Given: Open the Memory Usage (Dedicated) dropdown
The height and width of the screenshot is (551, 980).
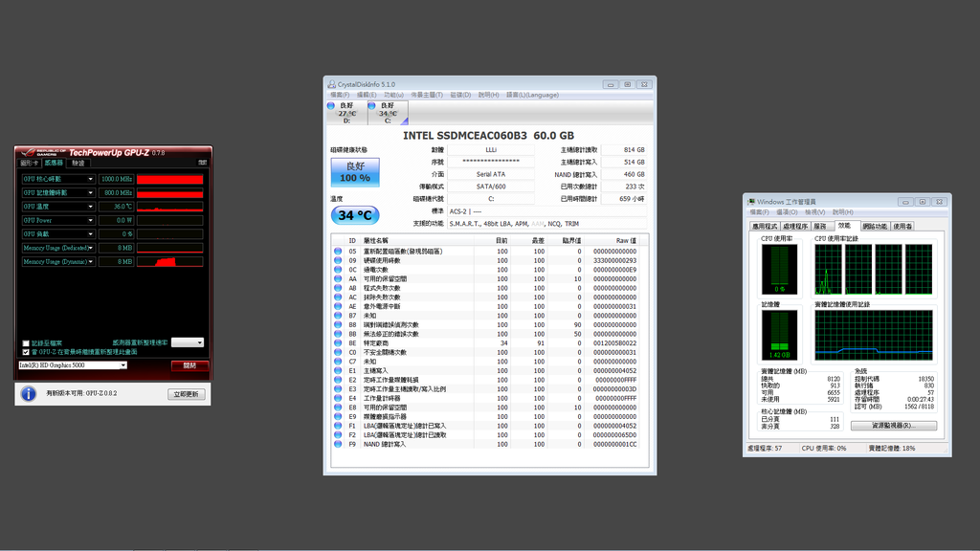Looking at the screenshot, I should click(x=90, y=248).
